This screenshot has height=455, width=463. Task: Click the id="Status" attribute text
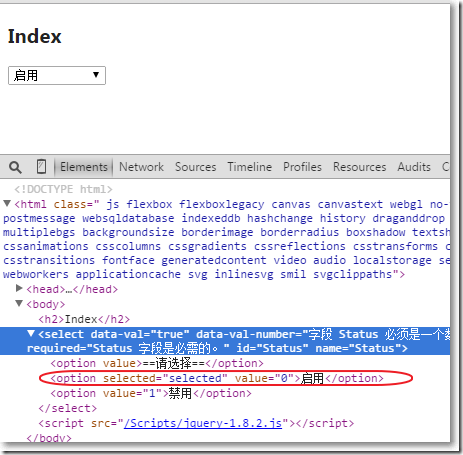[x=272, y=348]
